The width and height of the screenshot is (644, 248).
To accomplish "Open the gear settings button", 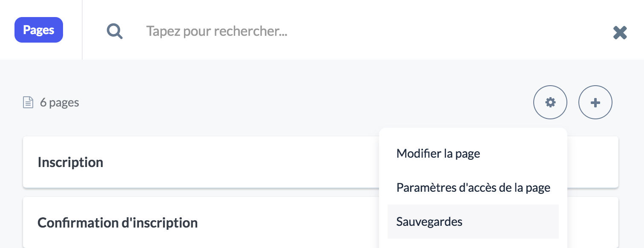I will (550, 102).
